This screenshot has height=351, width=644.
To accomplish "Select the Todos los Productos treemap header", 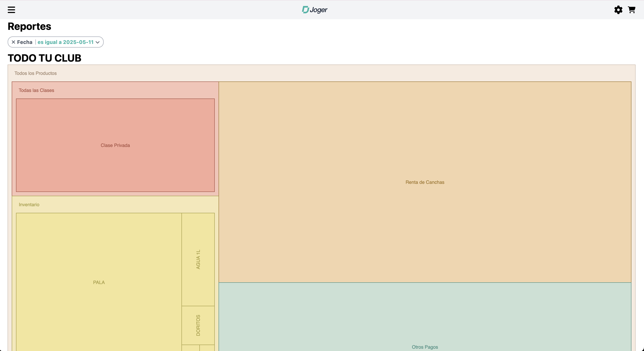I will point(35,73).
